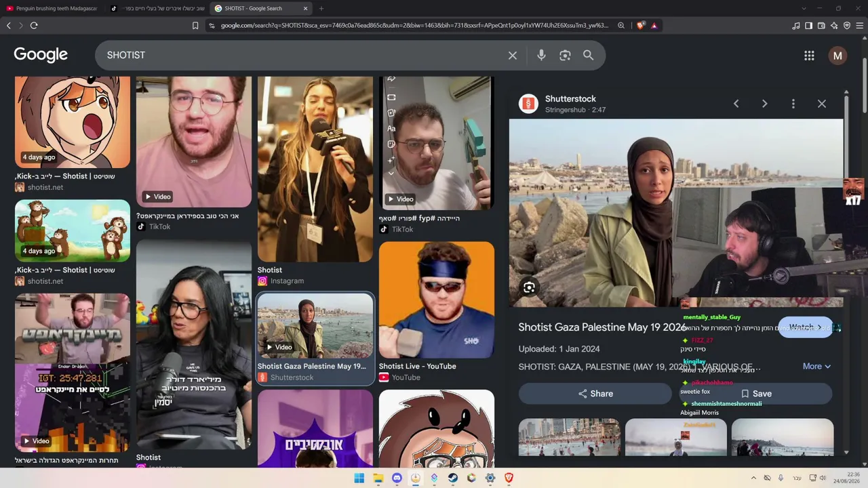Image resolution: width=868 pixels, height=488 pixels.
Task: Show previous image in preview panel
Action: click(736, 104)
